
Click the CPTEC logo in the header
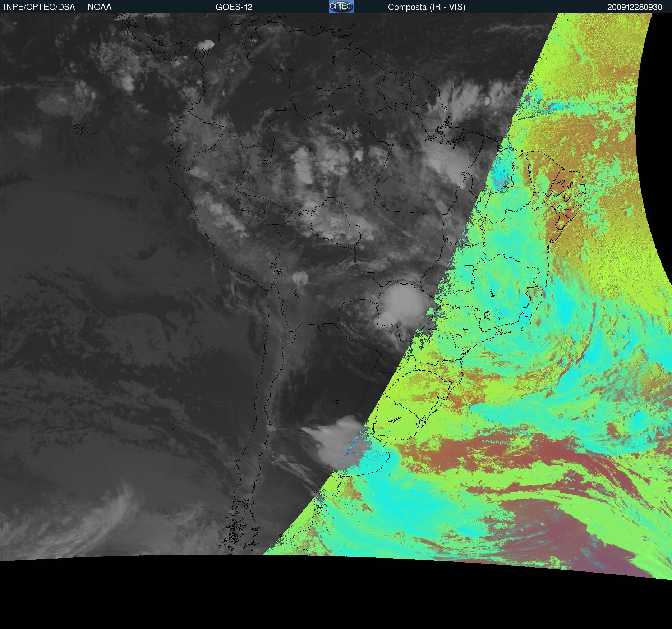pos(341,6)
